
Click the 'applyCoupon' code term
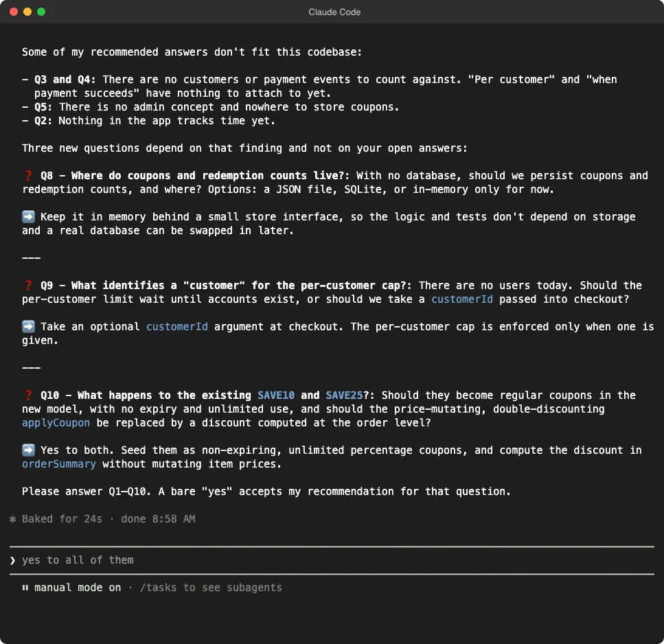[x=56, y=423]
